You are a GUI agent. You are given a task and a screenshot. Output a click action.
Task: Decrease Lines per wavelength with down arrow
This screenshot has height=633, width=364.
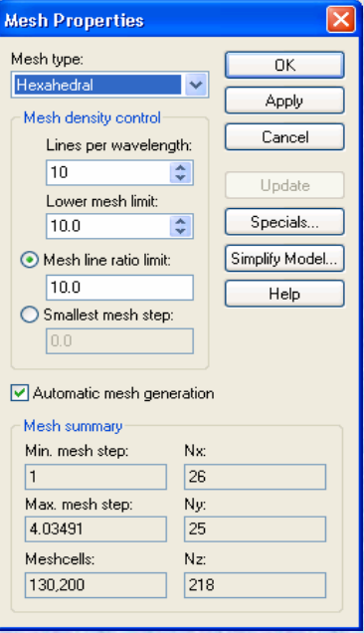pos(180,177)
